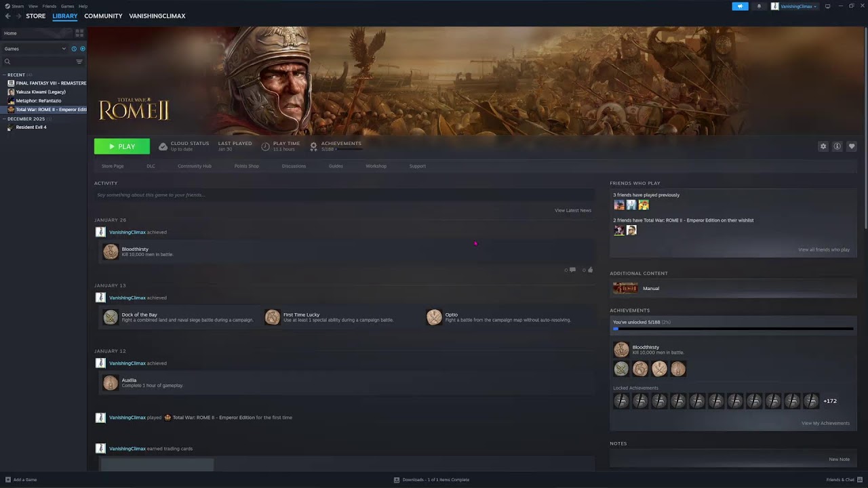This screenshot has width=868, height=488.
Task: Open the Points Shop link
Action: [247, 166]
